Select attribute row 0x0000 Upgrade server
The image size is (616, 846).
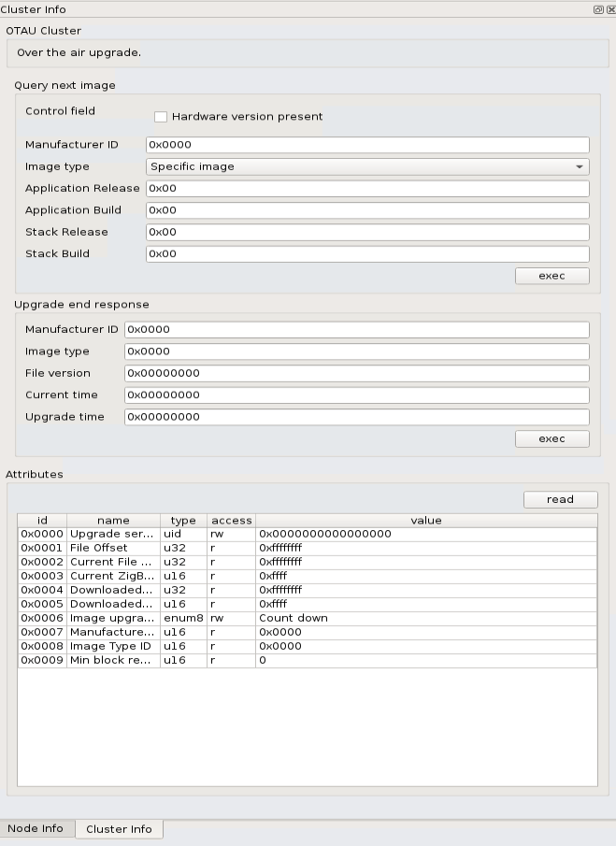point(308,534)
